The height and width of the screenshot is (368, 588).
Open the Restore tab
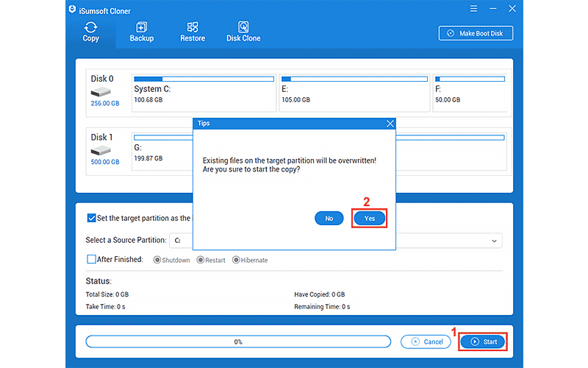pyautogui.click(x=193, y=32)
